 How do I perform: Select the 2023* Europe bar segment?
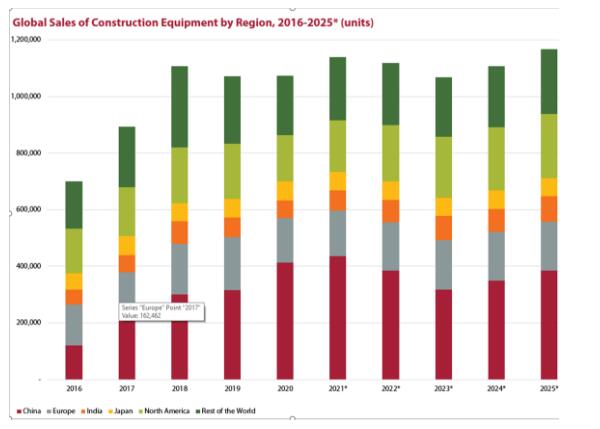tap(443, 265)
